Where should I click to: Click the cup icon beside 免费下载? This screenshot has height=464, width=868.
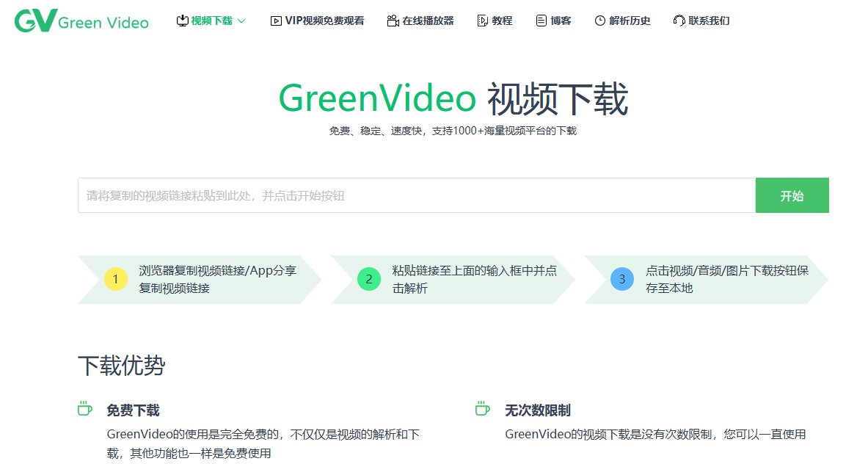(84, 409)
